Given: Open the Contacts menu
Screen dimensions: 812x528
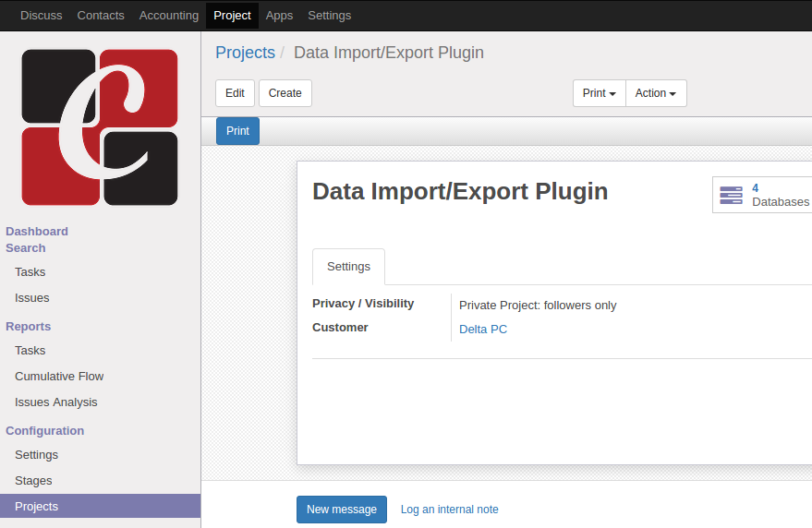Looking at the screenshot, I should [101, 16].
